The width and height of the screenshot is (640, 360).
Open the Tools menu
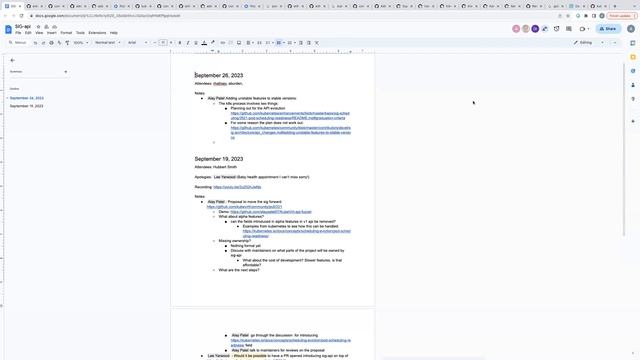[80, 33]
